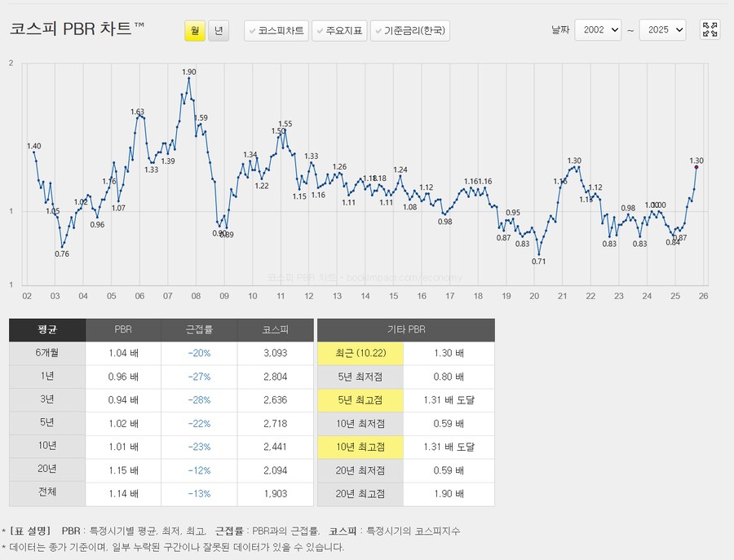Open the end year 2025 dropdown

662,29
